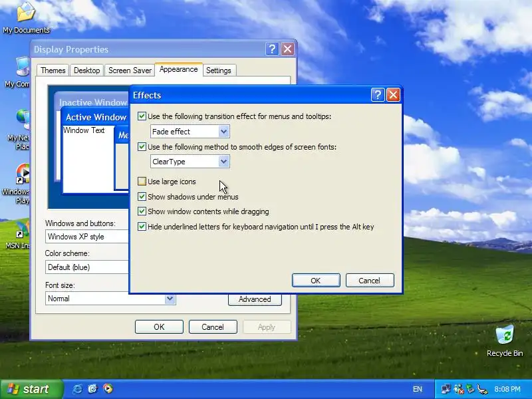Open the network connection tray icon
Screen dimensions: 532x399
coord(446,389)
